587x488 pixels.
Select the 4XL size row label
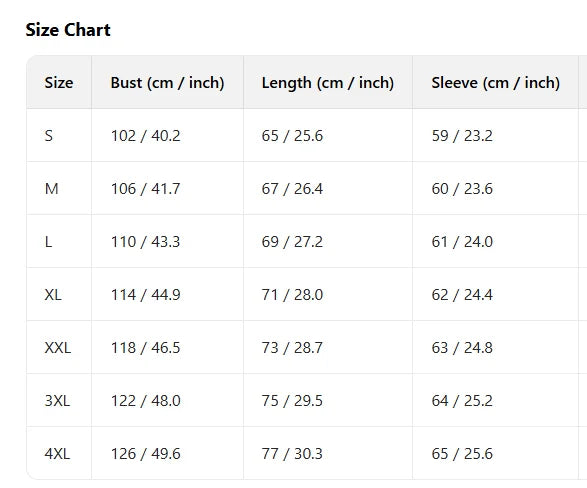[x=57, y=454]
